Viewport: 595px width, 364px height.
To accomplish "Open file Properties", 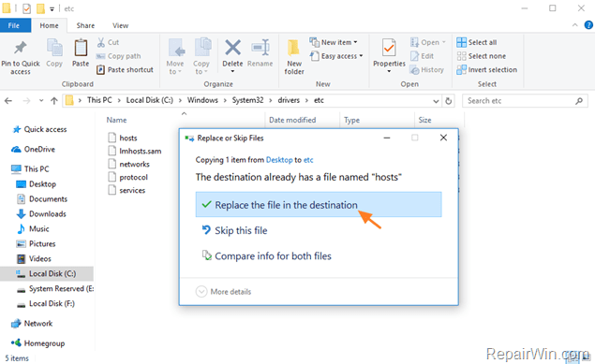I will point(389,55).
